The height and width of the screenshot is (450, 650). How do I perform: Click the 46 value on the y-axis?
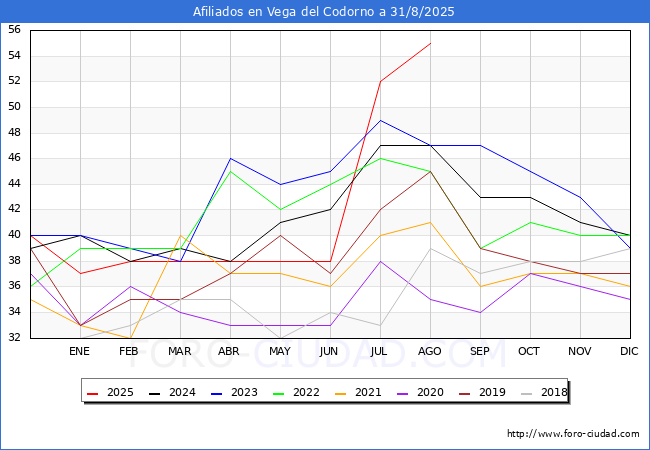tap(14, 158)
